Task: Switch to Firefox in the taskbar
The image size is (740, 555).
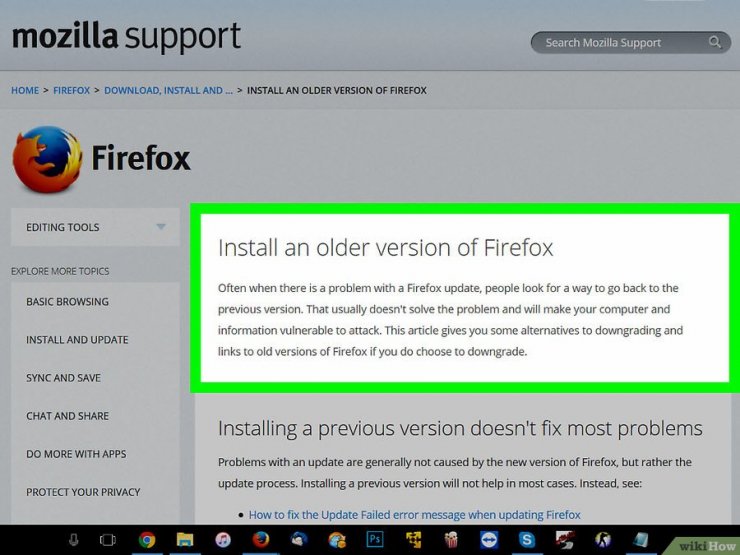Action: (261, 539)
